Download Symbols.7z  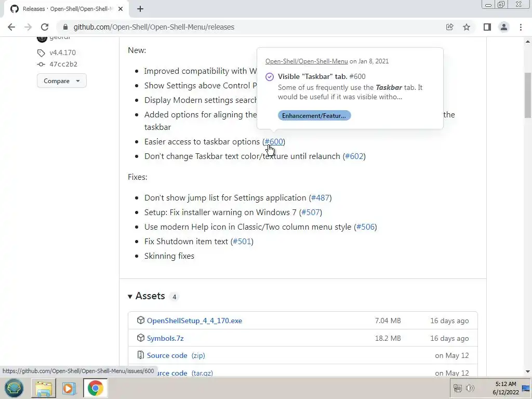(x=165, y=338)
